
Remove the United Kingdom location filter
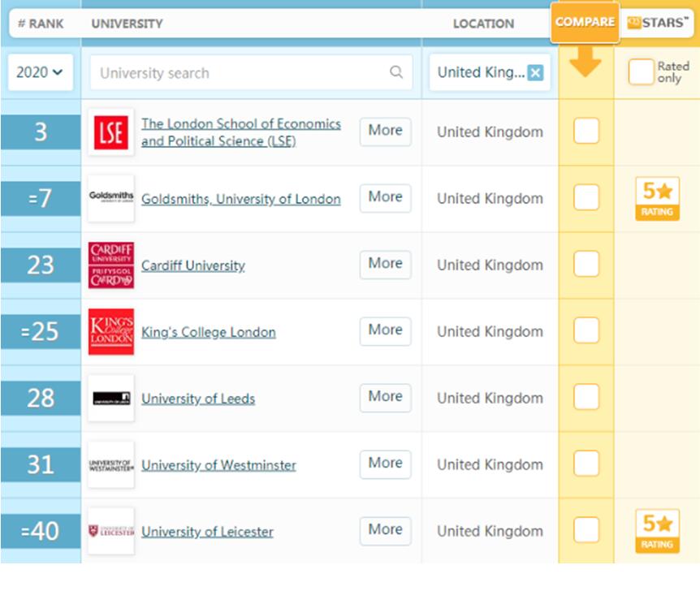(x=535, y=73)
